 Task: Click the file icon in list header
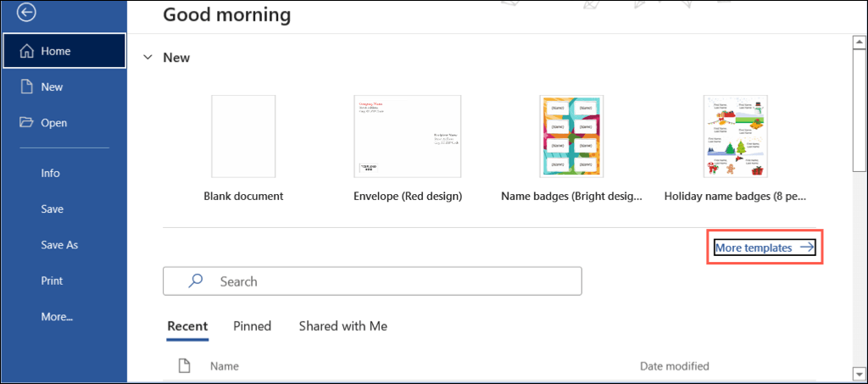click(184, 366)
